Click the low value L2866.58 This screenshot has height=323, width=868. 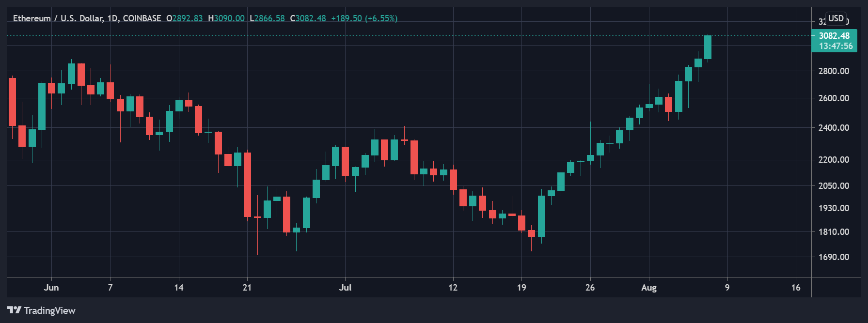(267, 18)
